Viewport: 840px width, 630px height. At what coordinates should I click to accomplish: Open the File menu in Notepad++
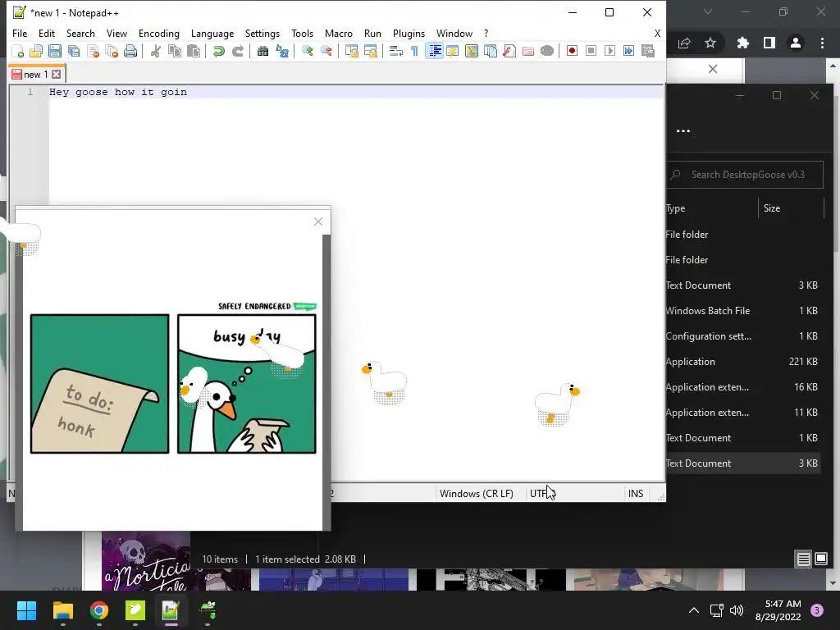(x=20, y=33)
